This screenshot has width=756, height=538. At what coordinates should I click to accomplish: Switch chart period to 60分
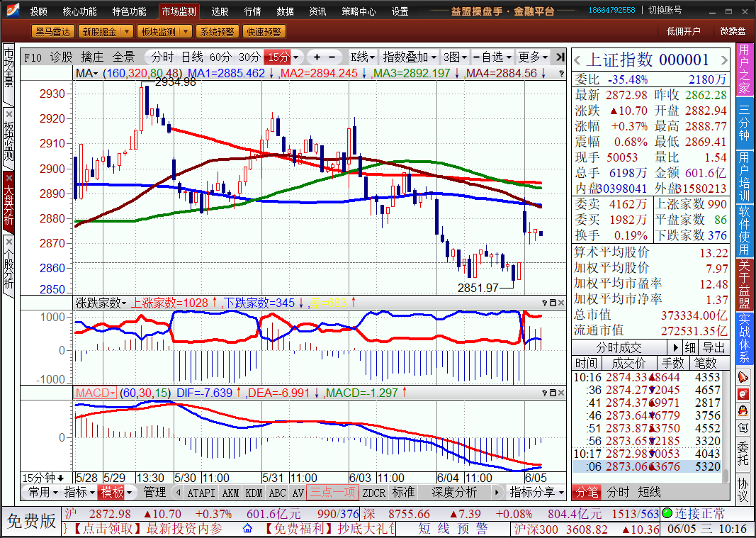click(220, 57)
